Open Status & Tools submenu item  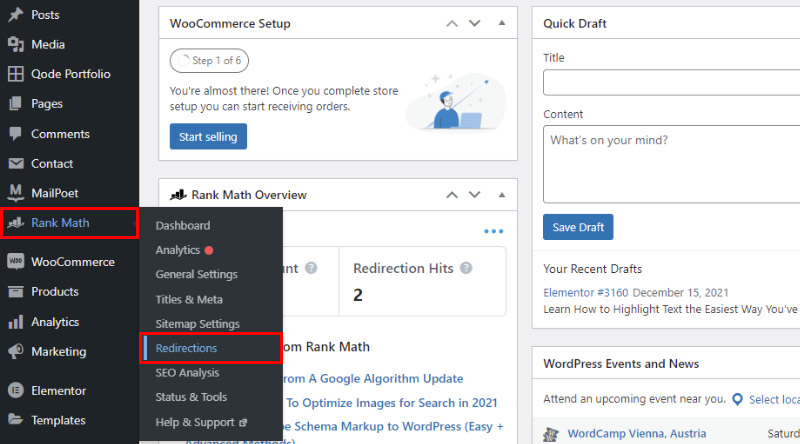191,397
